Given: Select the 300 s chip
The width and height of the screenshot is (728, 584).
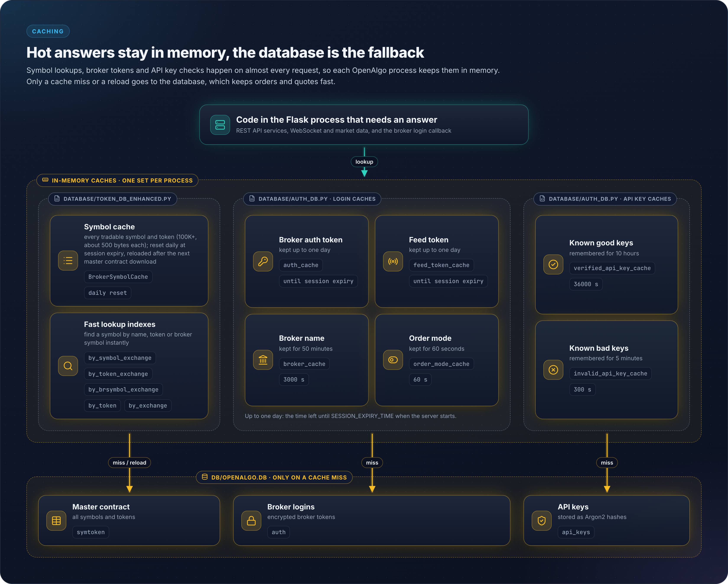Looking at the screenshot, I should [582, 390].
